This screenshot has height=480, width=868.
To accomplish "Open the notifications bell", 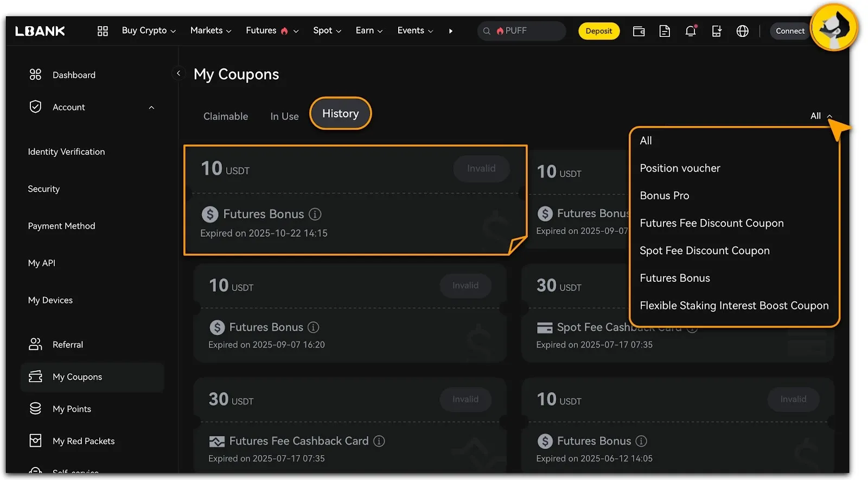I will [x=690, y=31].
